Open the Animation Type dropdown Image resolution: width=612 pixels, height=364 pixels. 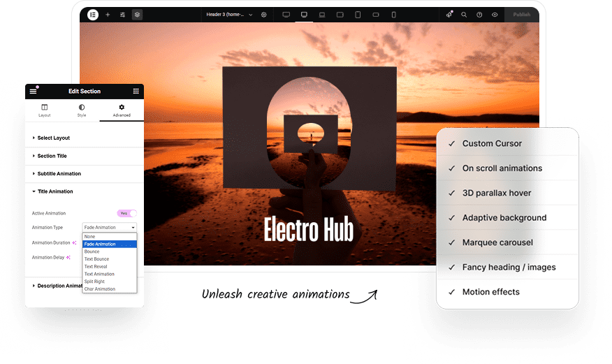click(109, 228)
